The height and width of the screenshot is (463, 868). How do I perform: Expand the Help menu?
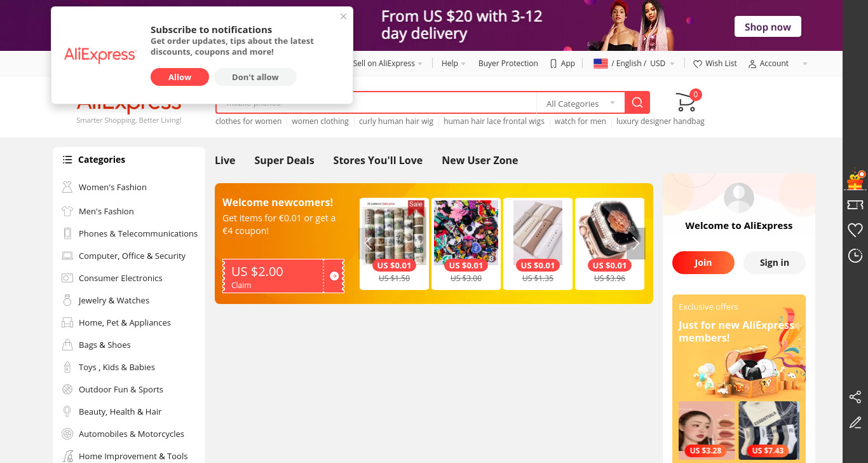point(454,64)
